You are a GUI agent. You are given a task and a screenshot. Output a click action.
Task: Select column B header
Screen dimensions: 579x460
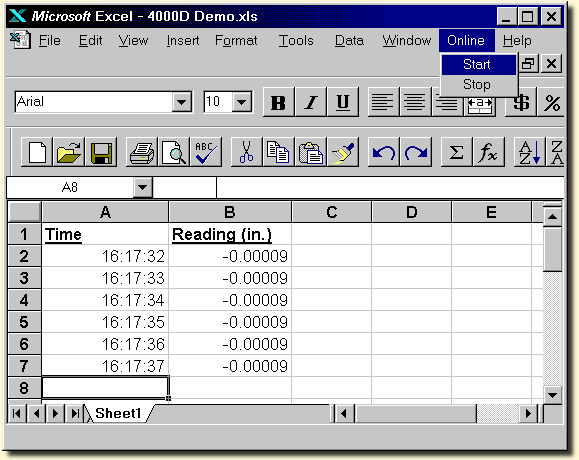tap(230, 212)
